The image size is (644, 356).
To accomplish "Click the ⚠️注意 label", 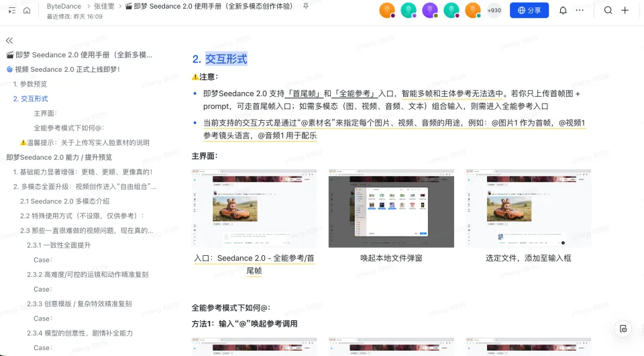I will click(x=205, y=77).
